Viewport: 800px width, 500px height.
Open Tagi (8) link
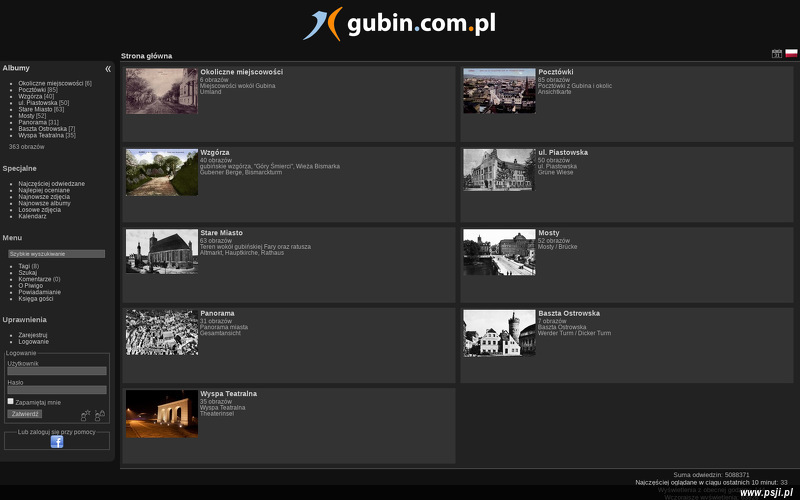tap(24, 266)
